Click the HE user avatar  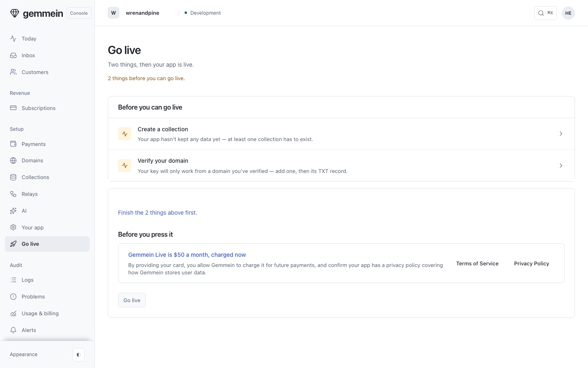(568, 13)
